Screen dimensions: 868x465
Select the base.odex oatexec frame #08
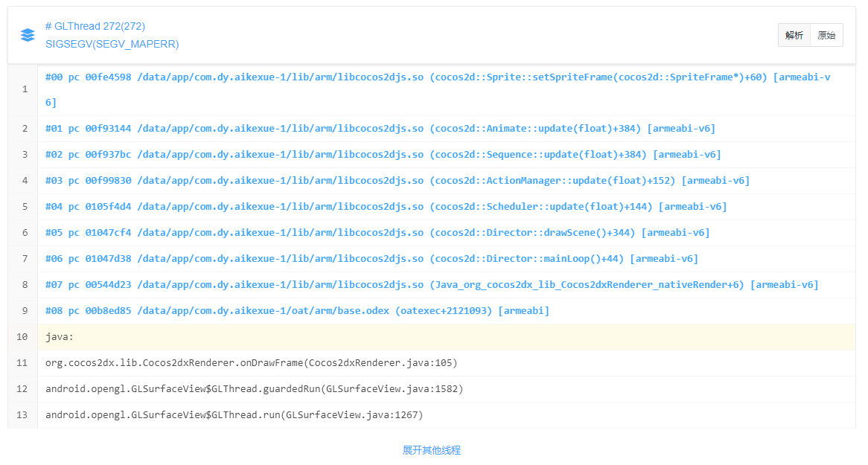(297, 311)
